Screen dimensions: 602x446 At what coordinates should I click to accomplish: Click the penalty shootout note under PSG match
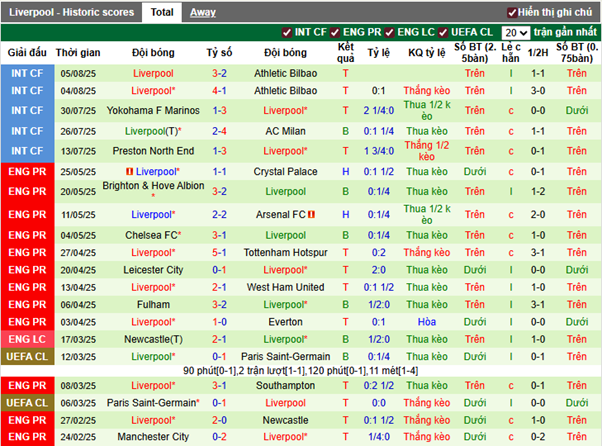click(301, 371)
